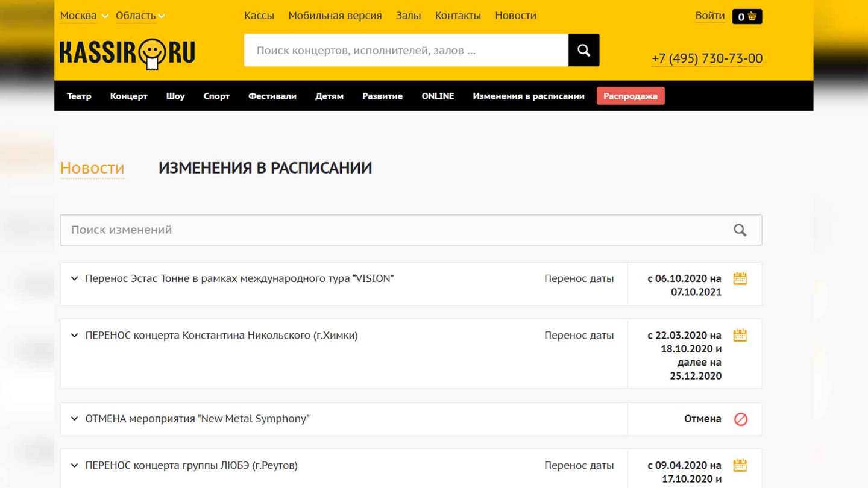
Task: Open the ONLINE menu category
Action: [438, 96]
